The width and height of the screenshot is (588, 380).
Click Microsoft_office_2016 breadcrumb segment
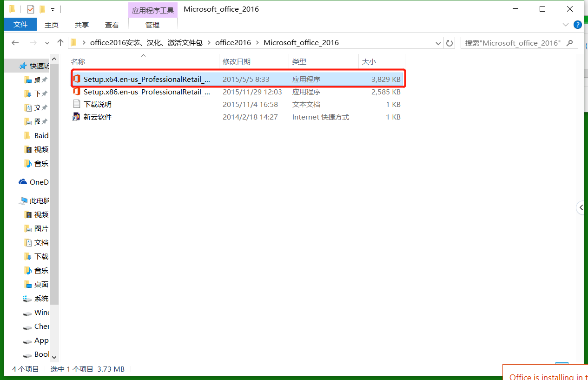tap(301, 42)
